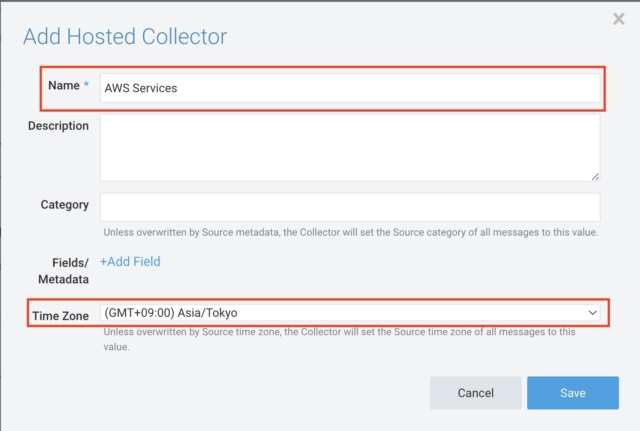Click the Time Zone label text
This screenshot has height=431, width=640.
(60, 316)
